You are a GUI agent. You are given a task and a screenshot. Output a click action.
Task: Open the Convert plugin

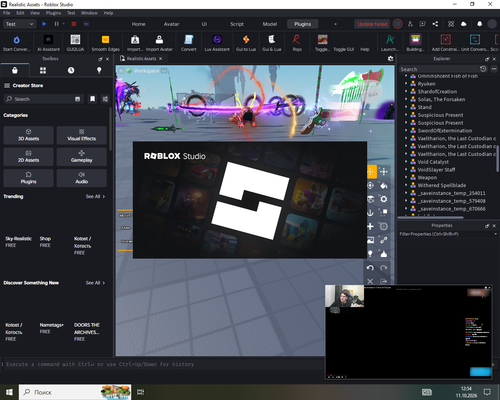(189, 43)
